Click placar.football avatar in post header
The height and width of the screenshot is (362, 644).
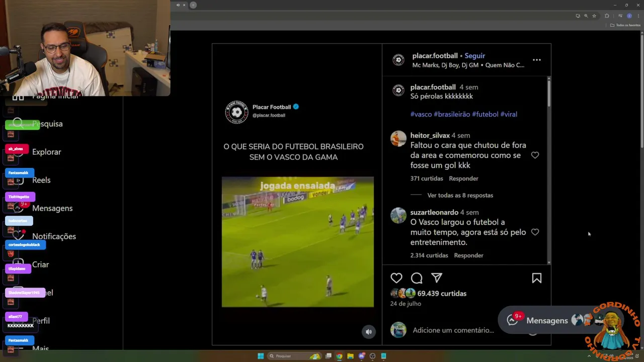click(x=398, y=60)
